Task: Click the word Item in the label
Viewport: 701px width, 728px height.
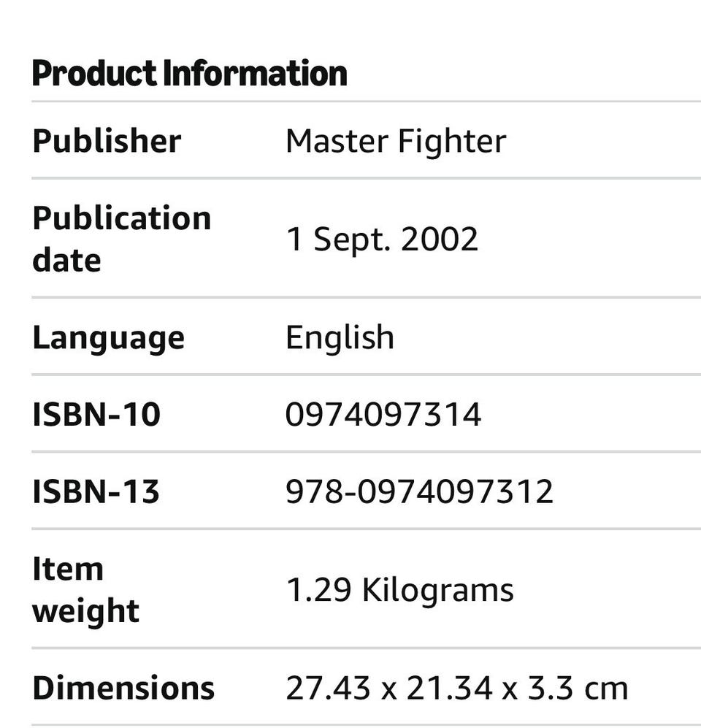Action: click(x=68, y=569)
